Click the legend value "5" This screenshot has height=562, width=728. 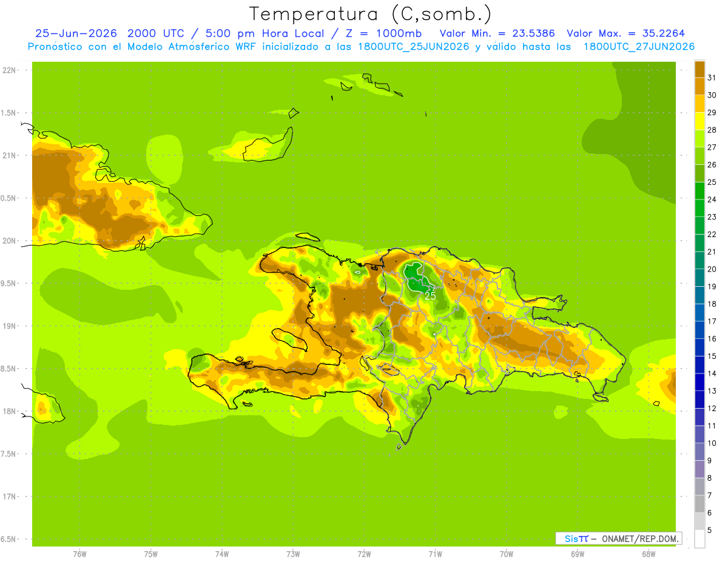(710, 530)
